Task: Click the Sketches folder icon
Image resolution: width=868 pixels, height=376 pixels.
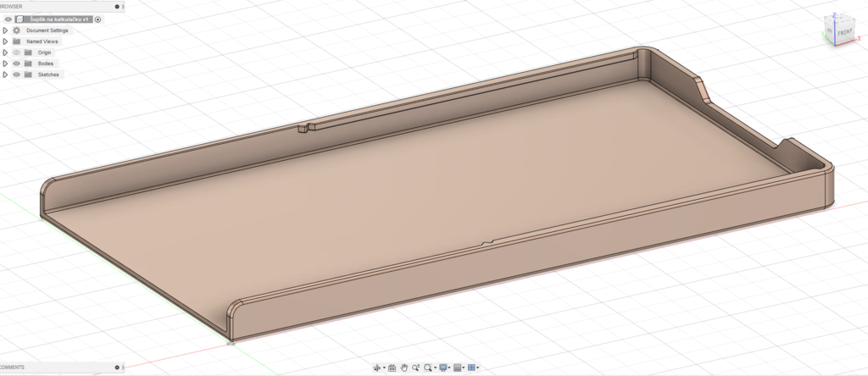Action: click(28, 75)
